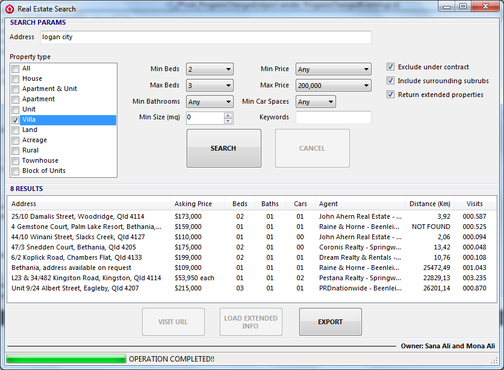Check the Rural property type
The image size is (504, 370).
[x=15, y=151]
